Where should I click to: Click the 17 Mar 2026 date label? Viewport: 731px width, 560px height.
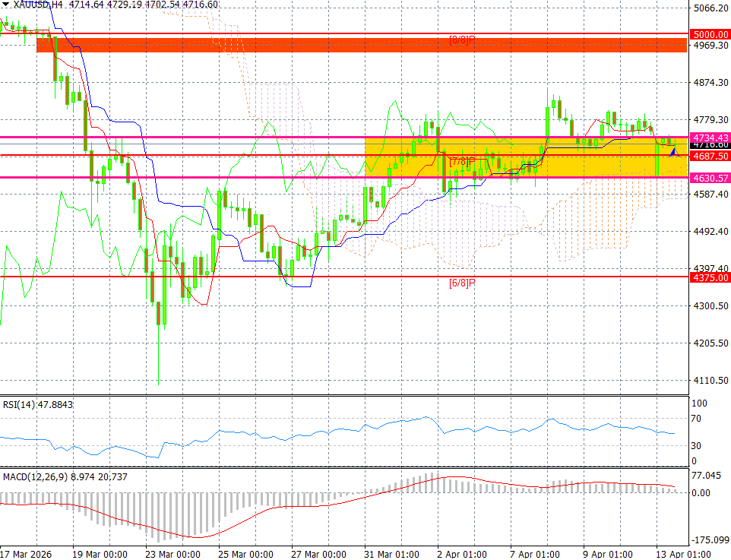26,555
